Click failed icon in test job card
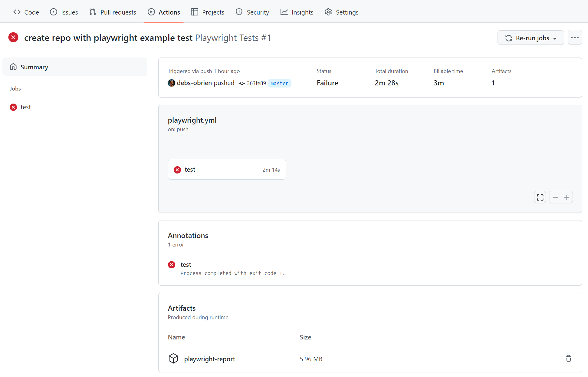588x377 pixels. coord(177,170)
